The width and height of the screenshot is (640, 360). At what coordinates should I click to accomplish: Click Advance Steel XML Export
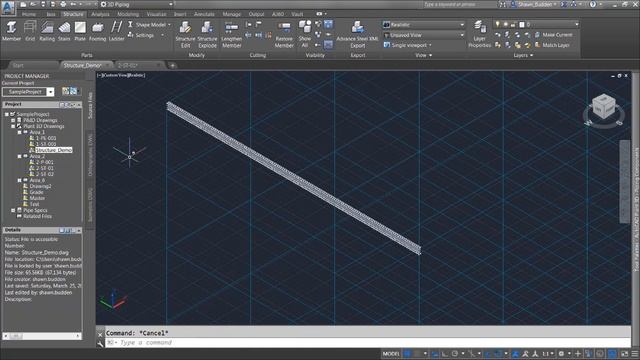(x=357, y=34)
